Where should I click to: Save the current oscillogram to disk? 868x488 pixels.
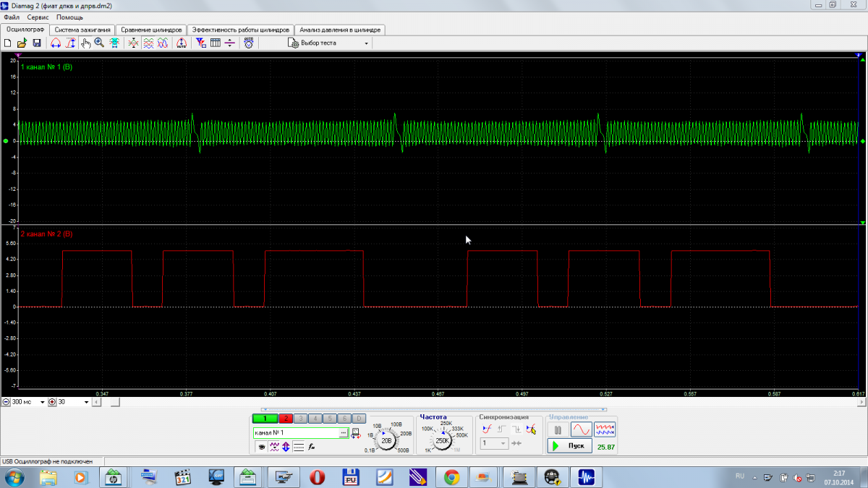(36, 43)
